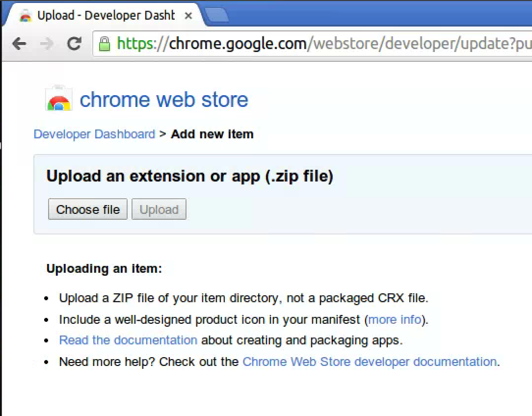Click the text about uploading a ZIP file

coord(243,298)
